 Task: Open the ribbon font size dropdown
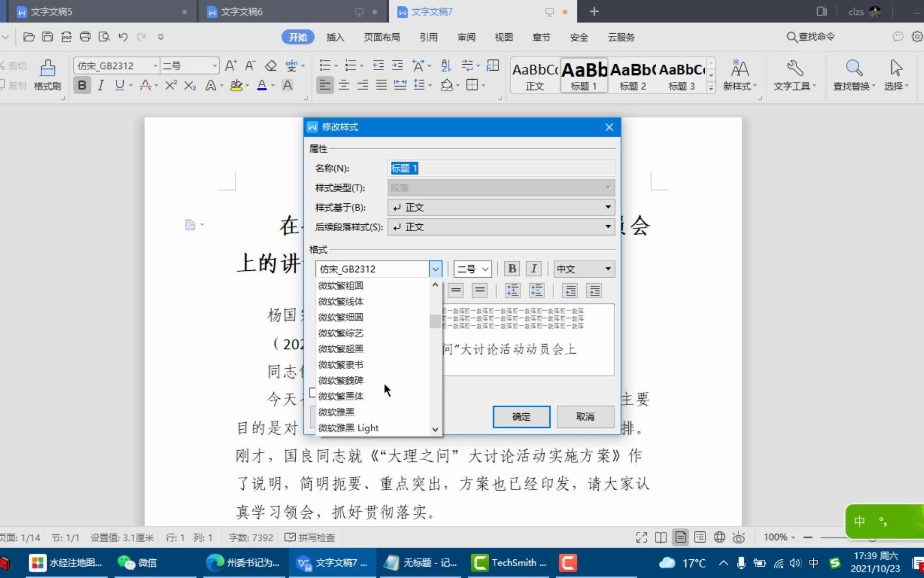coord(215,66)
